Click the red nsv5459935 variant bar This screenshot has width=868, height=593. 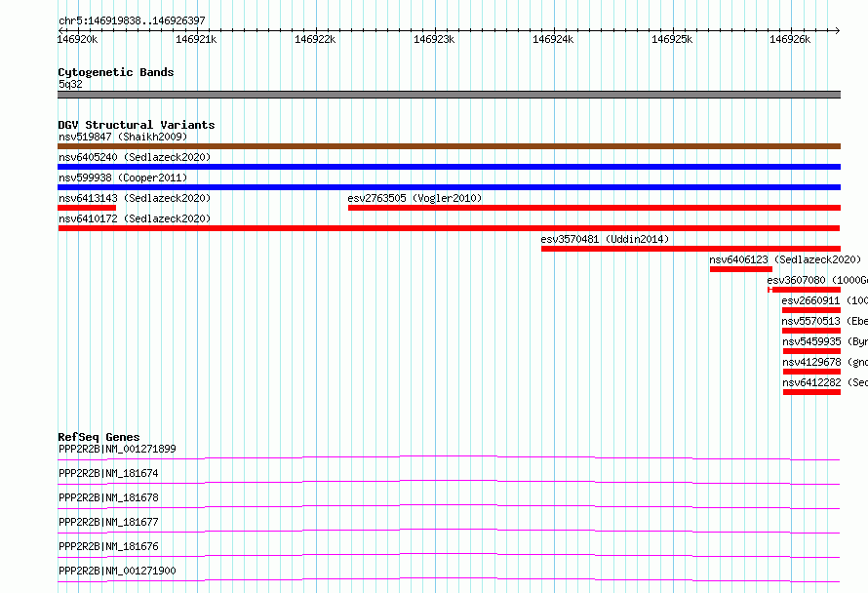812,351
